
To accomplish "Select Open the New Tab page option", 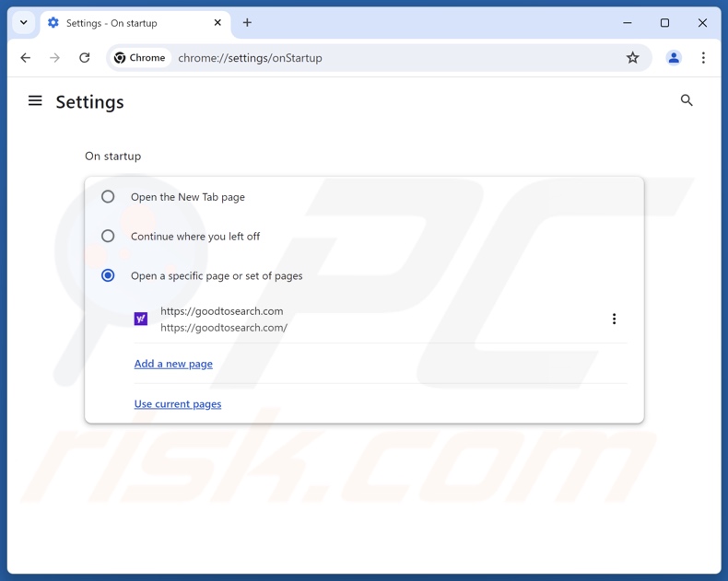I will (x=108, y=197).
